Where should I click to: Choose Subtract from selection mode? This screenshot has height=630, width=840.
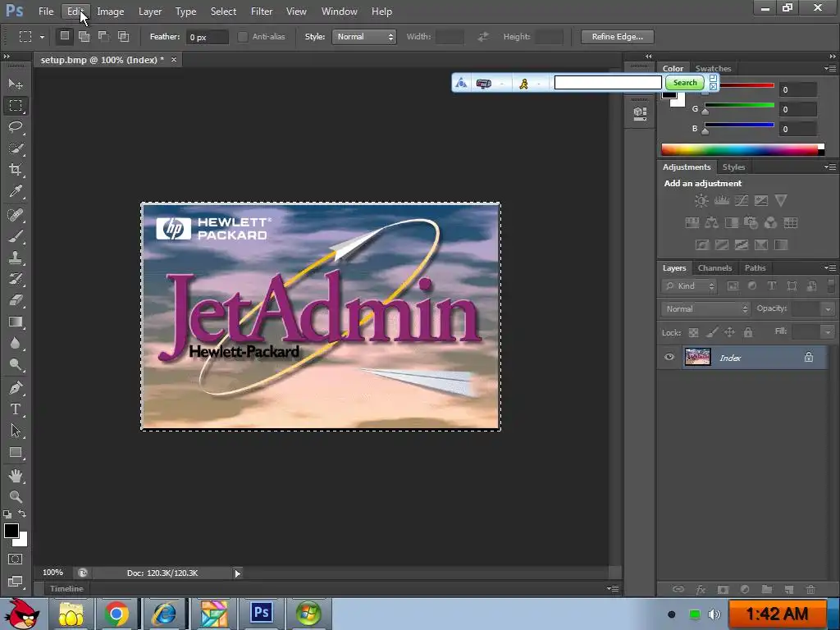click(x=103, y=36)
